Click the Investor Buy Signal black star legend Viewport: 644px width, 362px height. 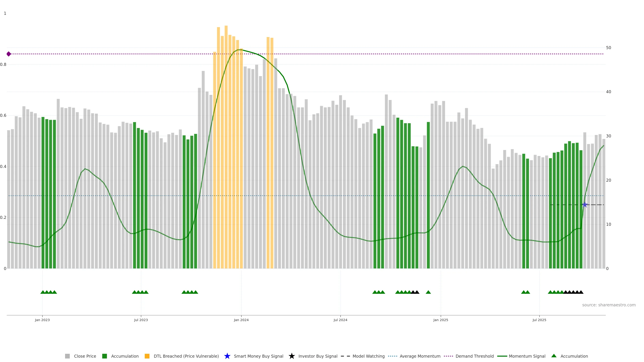291,356
